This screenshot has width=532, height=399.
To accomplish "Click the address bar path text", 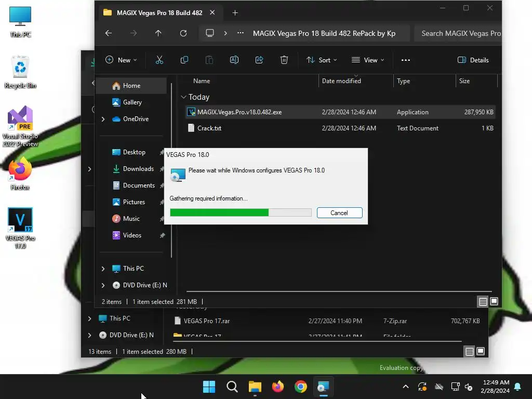I will click(x=324, y=33).
